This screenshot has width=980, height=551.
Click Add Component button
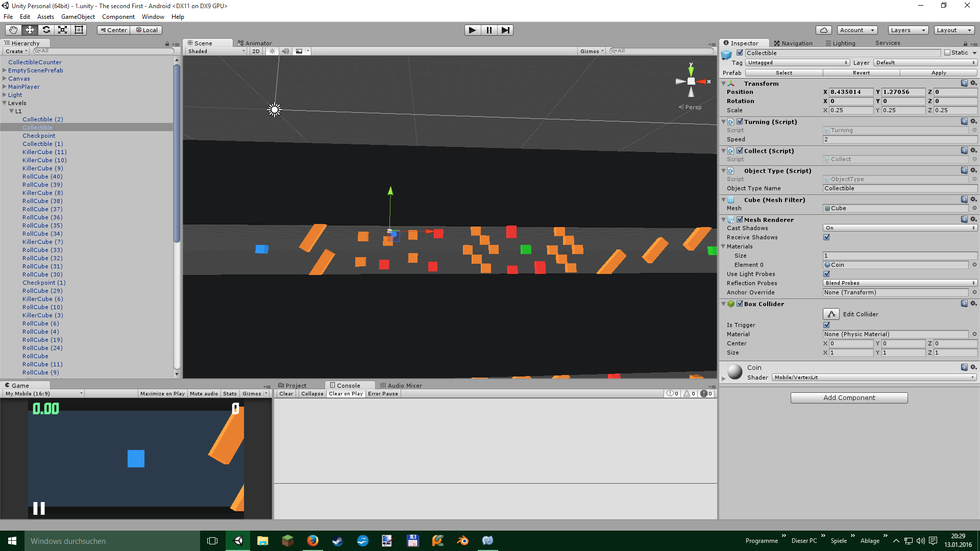point(849,398)
